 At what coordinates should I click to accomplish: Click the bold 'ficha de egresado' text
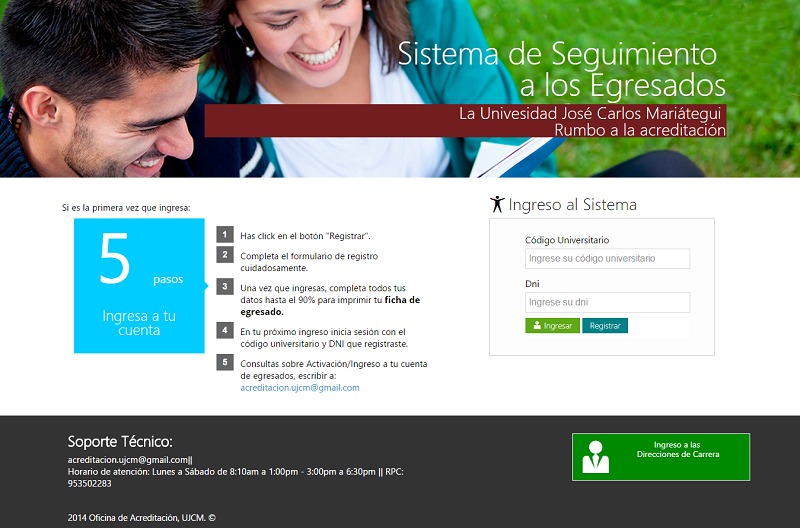tap(331, 306)
